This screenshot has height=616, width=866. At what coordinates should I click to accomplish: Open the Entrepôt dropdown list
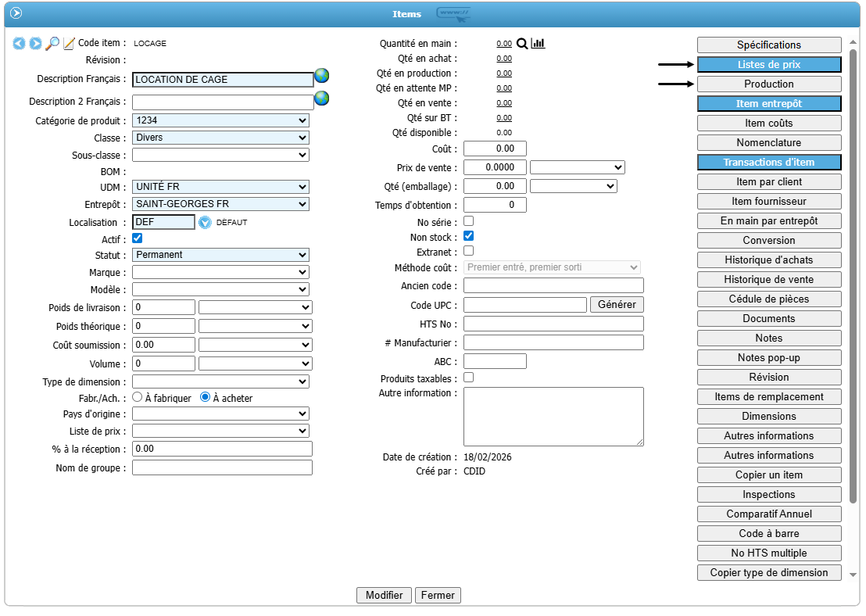pyautogui.click(x=220, y=204)
